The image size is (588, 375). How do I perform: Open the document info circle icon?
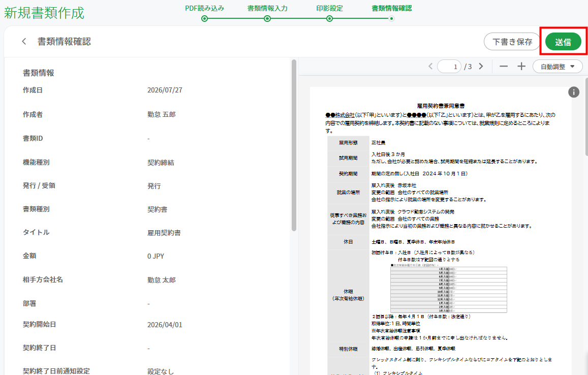pos(574,92)
